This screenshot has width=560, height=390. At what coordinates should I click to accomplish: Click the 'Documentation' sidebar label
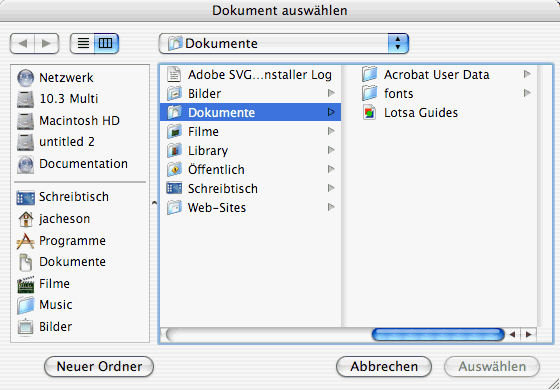pyautogui.click(x=83, y=164)
